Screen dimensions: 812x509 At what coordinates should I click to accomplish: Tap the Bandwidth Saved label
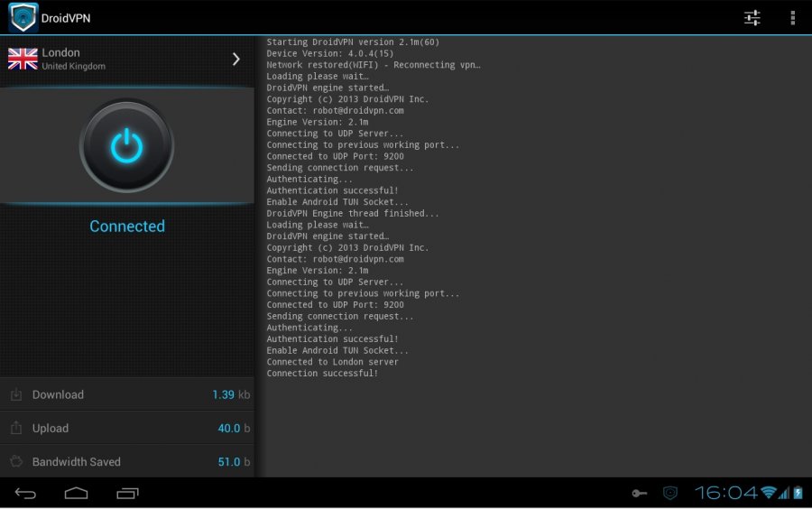[x=76, y=462]
